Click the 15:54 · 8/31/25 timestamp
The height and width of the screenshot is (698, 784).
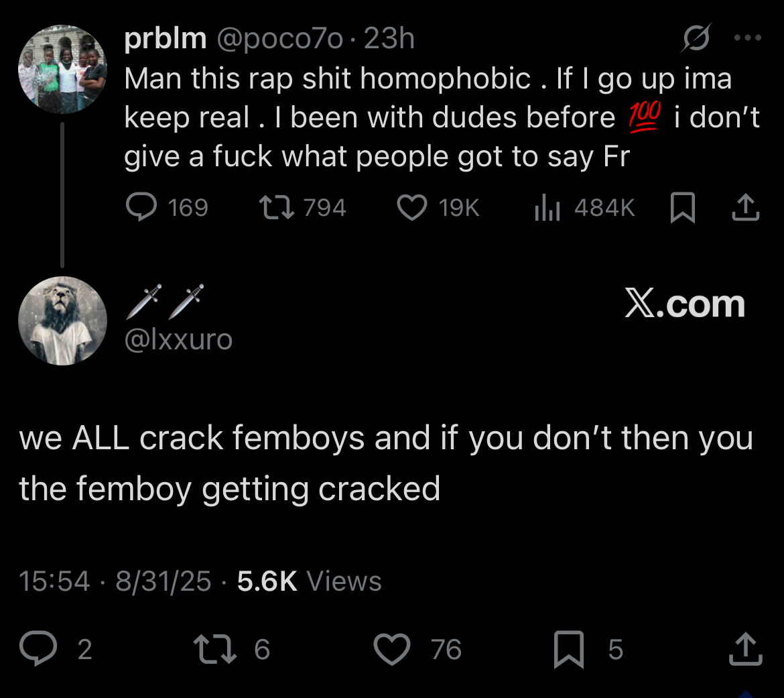tap(115, 581)
